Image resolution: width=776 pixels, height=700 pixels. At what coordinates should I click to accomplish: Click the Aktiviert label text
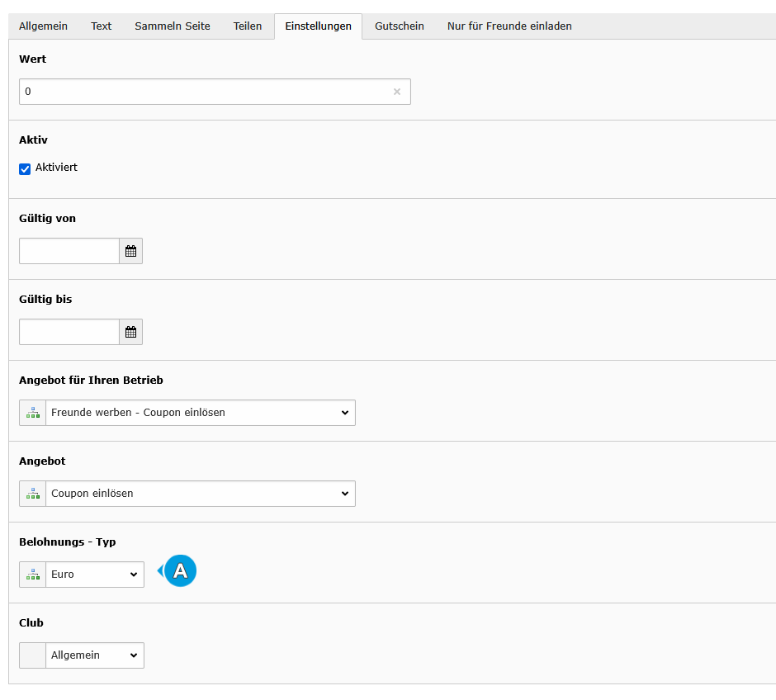[56, 168]
